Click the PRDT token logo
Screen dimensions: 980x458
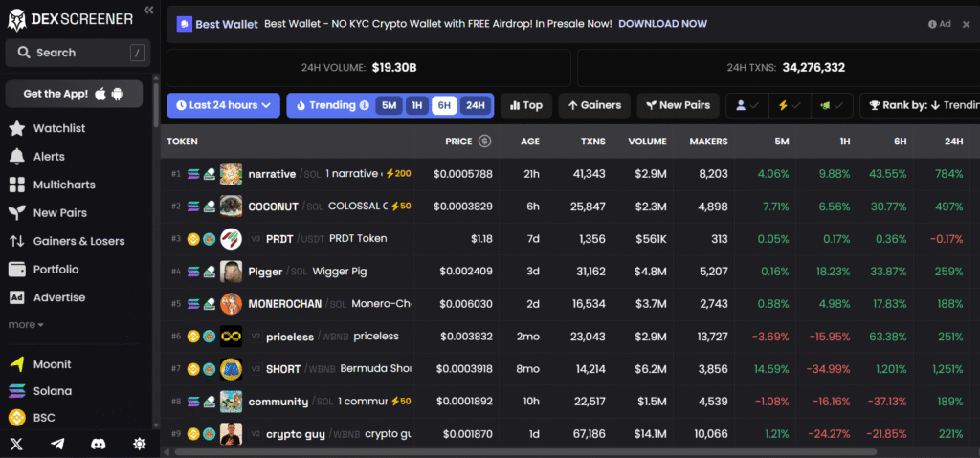[231, 239]
